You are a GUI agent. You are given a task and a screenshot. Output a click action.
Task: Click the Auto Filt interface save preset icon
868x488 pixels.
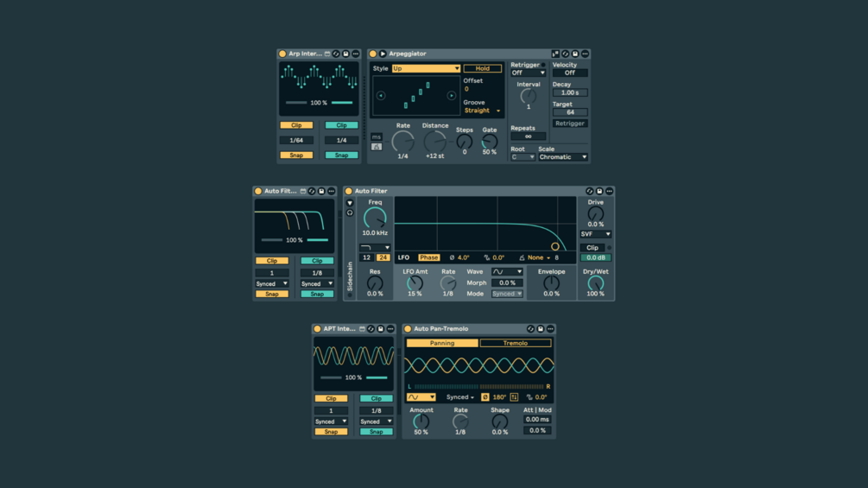321,191
